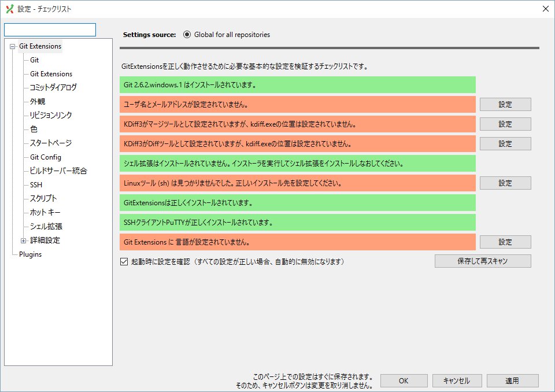Close the settings dialog window
This screenshot has width=555, height=392.
545,9
